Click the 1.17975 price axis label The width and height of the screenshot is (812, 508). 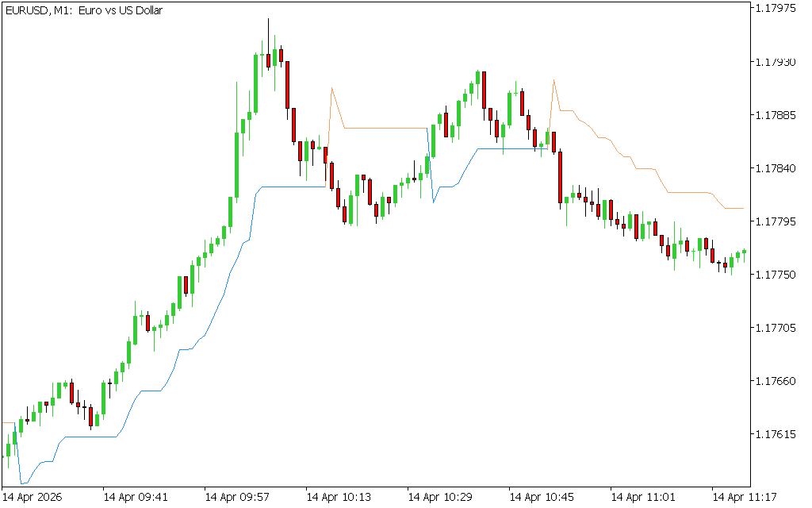[x=776, y=9]
